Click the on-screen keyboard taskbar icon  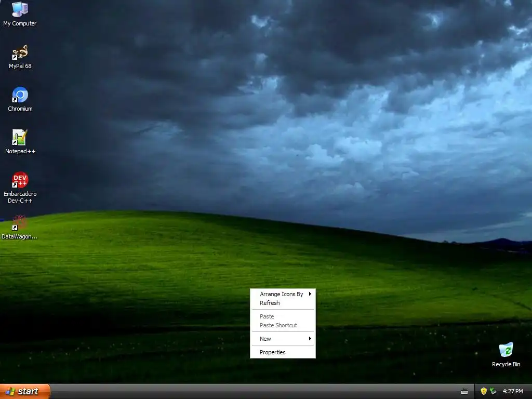pyautogui.click(x=464, y=392)
